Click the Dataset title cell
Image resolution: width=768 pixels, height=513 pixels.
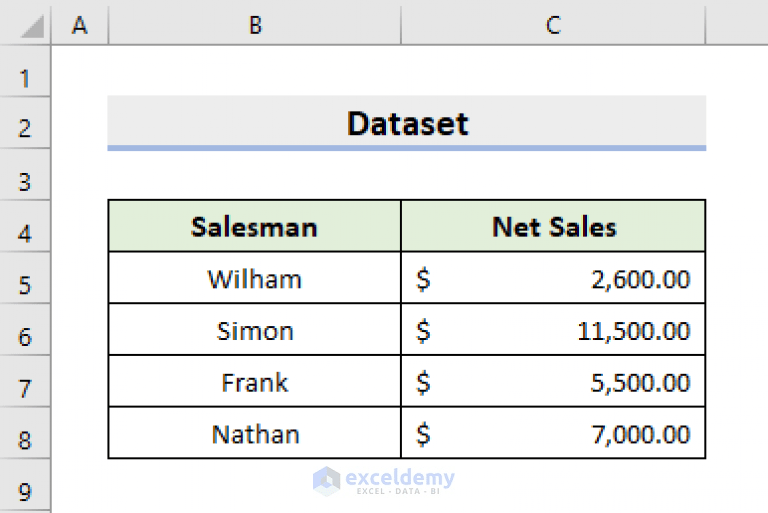click(407, 123)
